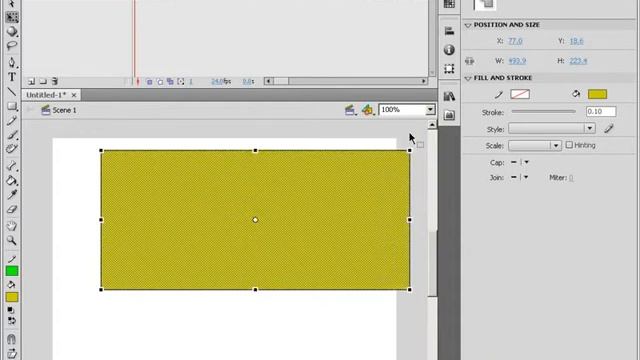
Task: Click the 100% zoom input field
Action: 403,110
